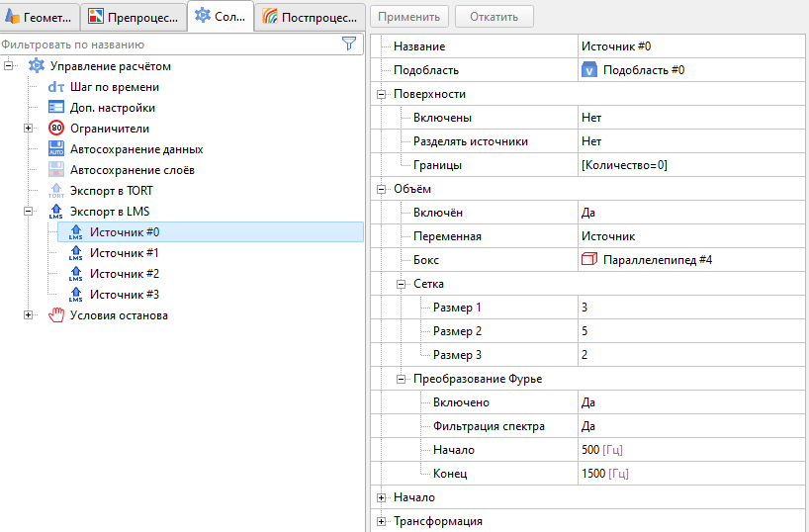
Task: Switch to the Постпроцессор tab
Action: [311, 16]
